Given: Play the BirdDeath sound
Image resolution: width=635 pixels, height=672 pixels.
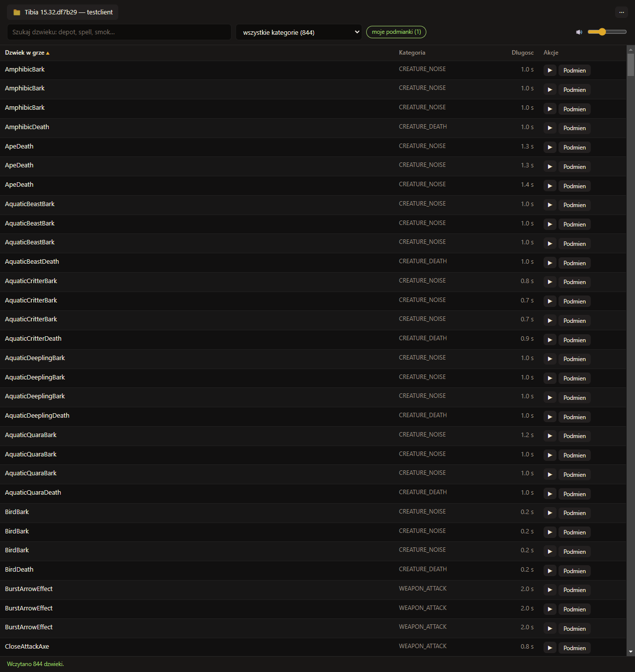Looking at the screenshot, I should click(x=550, y=571).
